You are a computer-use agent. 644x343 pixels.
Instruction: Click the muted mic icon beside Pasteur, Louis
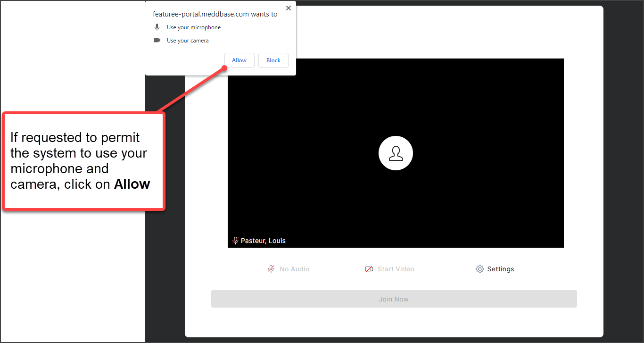click(235, 241)
